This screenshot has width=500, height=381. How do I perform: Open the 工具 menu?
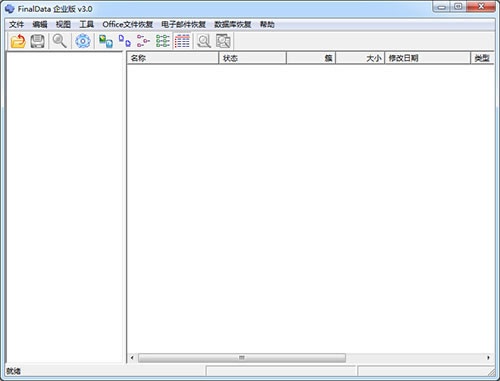point(87,24)
